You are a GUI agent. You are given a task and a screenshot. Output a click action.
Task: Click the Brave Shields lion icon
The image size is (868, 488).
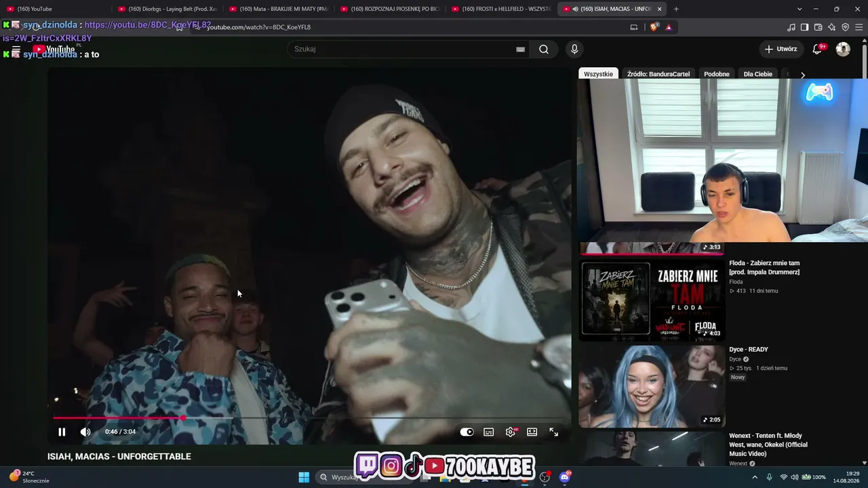654,27
